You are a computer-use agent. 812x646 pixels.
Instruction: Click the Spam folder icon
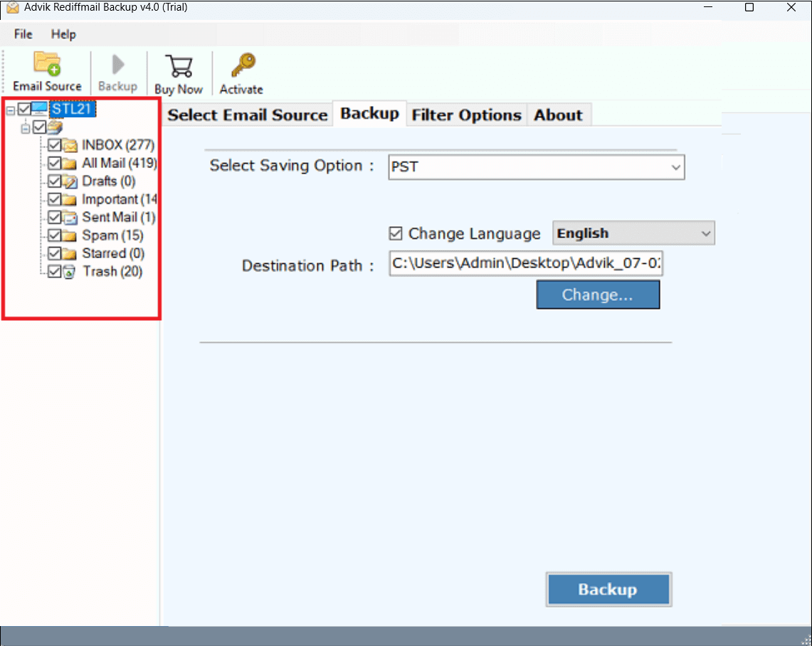[69, 235]
